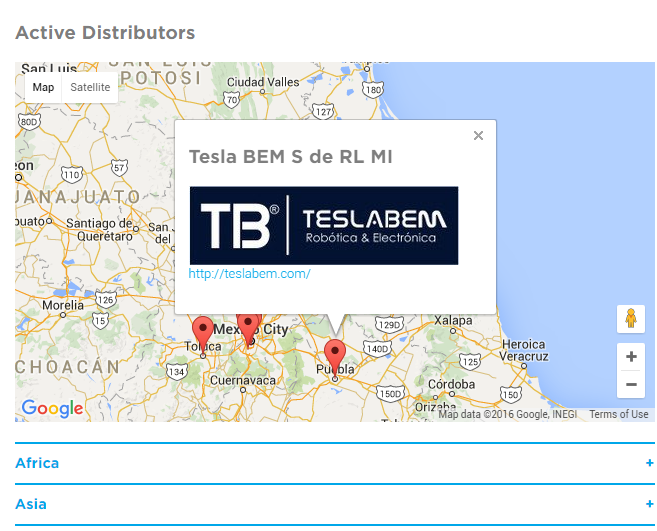Click the highway 129D shield

389,325
